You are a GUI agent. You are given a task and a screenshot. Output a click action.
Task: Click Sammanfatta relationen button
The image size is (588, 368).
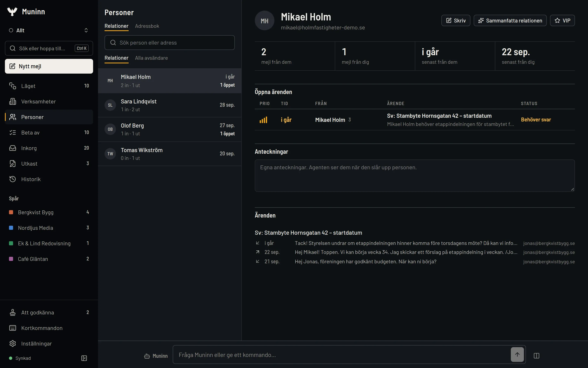pos(510,20)
